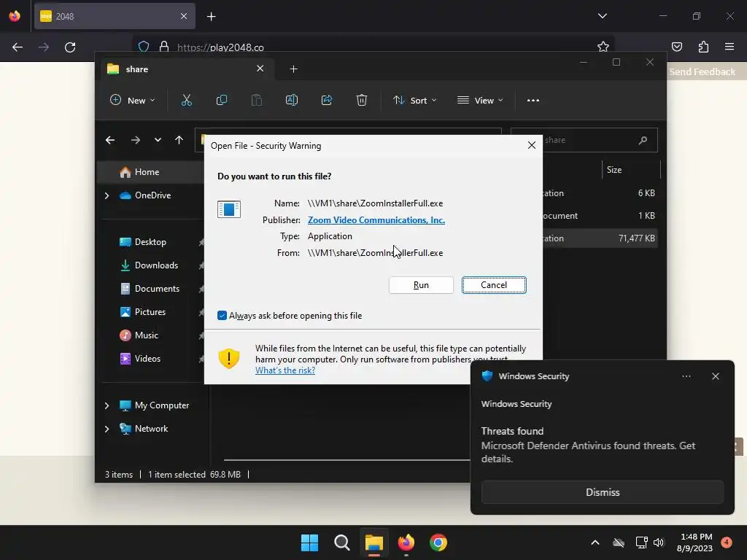Go back in Firefox browser
This screenshot has width=747, height=560.
(18, 47)
